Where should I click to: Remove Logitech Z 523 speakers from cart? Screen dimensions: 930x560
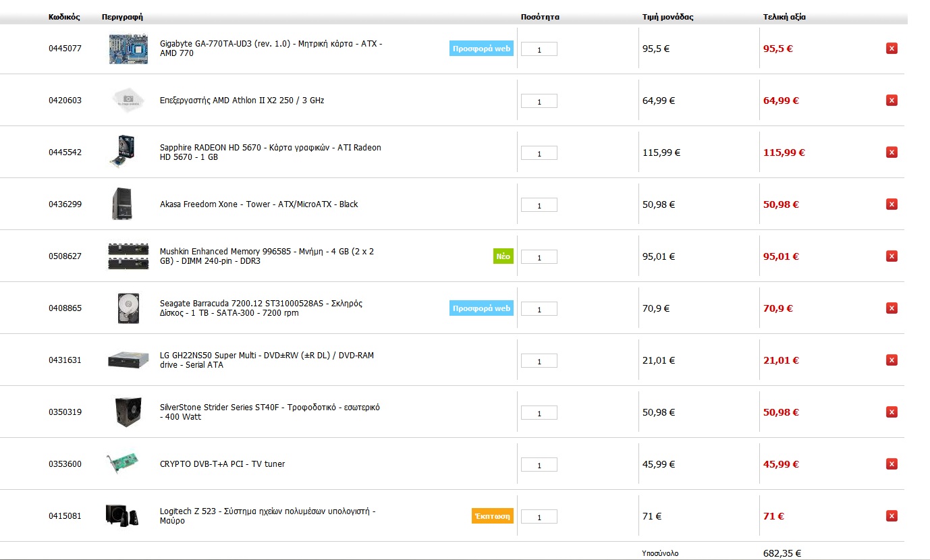[x=892, y=516]
